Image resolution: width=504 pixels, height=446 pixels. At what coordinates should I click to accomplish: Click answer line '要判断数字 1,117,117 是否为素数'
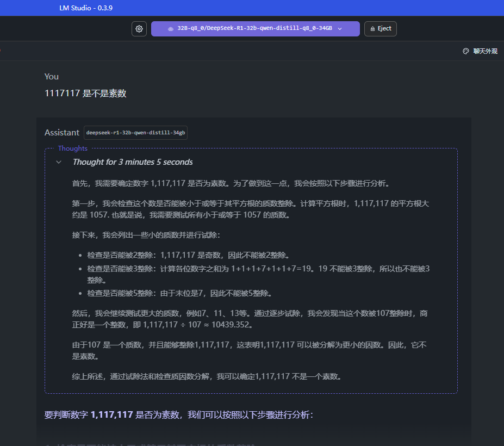point(179,415)
